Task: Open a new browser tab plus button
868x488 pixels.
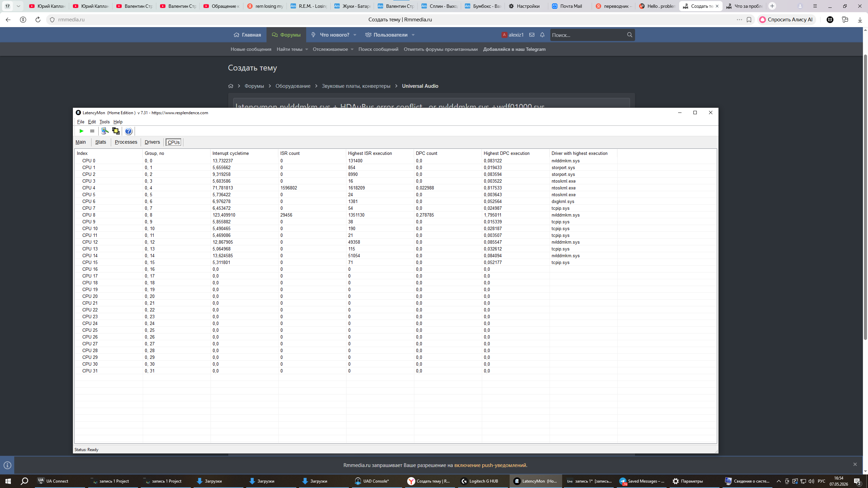Action: (772, 6)
